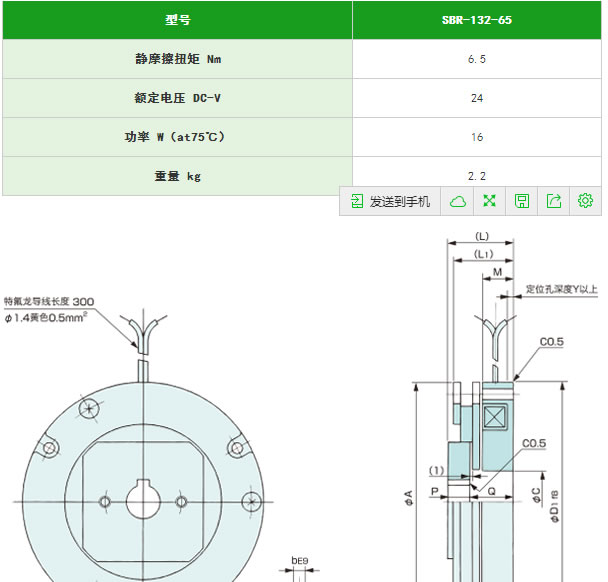Click the bE9 dimension label
The height and width of the screenshot is (582, 608).
300,560
